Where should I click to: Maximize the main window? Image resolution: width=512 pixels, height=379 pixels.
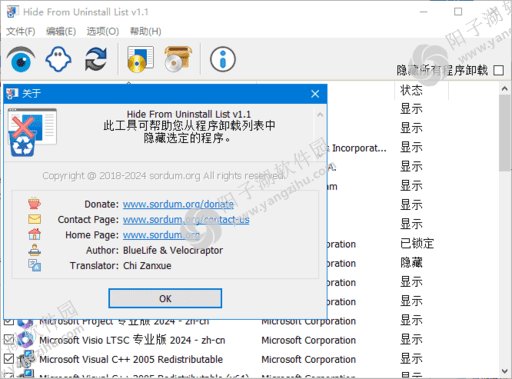click(458, 12)
